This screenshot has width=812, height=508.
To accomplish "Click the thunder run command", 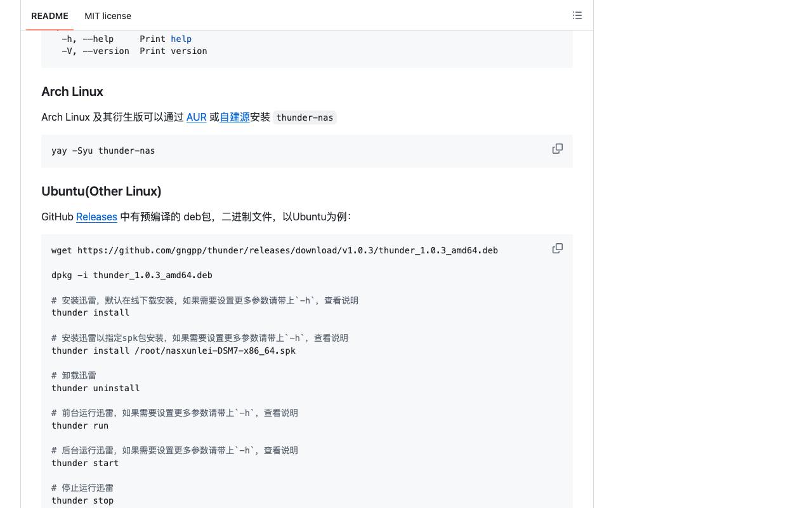I will (x=80, y=425).
